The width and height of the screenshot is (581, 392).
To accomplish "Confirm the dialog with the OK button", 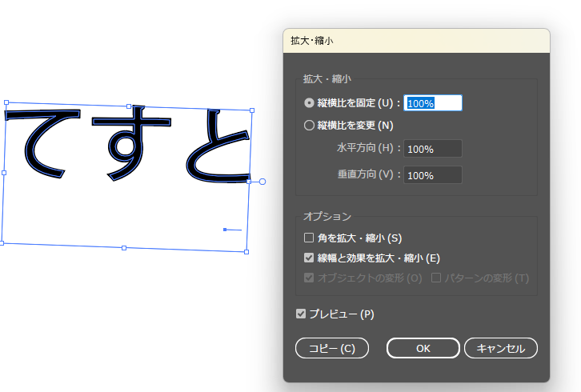I will 423,348.
